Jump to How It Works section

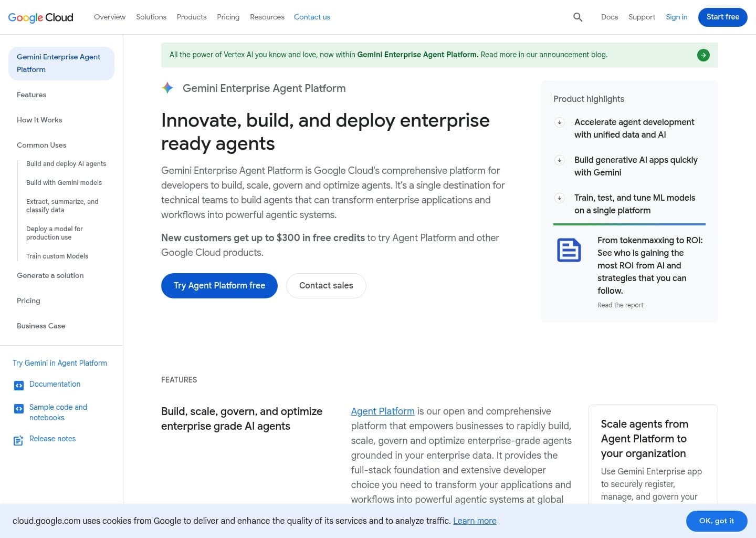pyautogui.click(x=39, y=120)
